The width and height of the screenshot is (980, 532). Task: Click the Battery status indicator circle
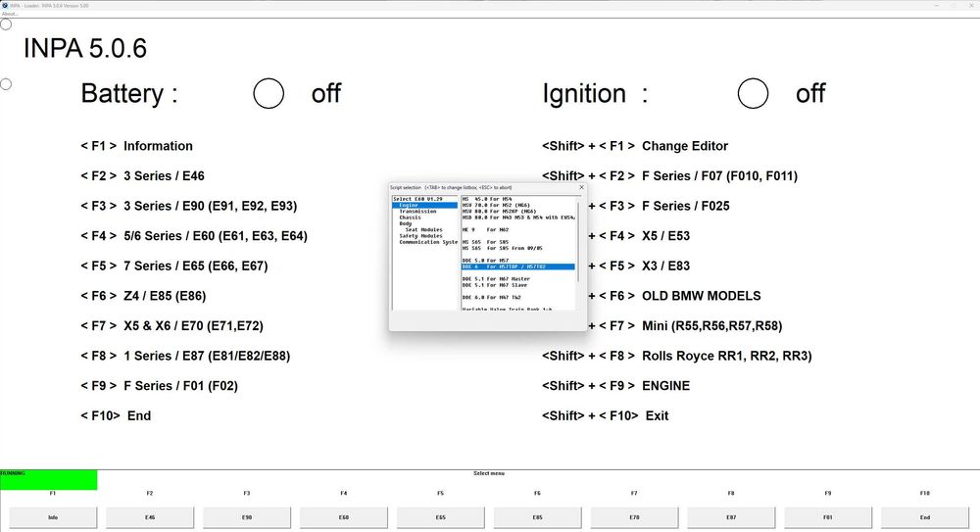click(x=269, y=94)
